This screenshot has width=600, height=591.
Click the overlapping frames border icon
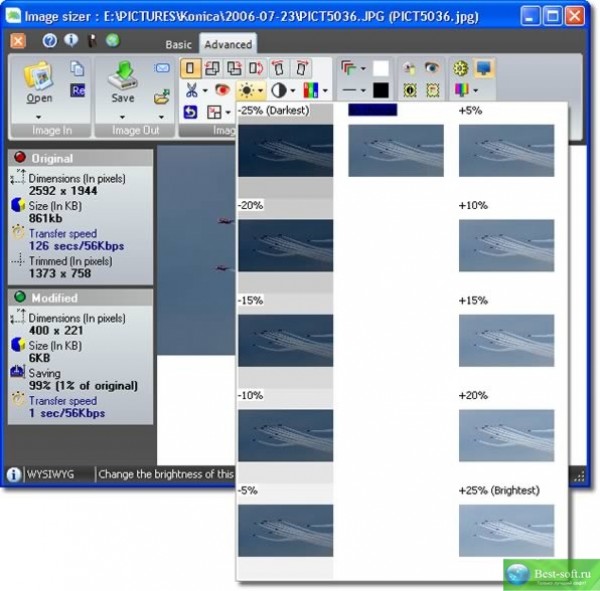click(x=348, y=68)
